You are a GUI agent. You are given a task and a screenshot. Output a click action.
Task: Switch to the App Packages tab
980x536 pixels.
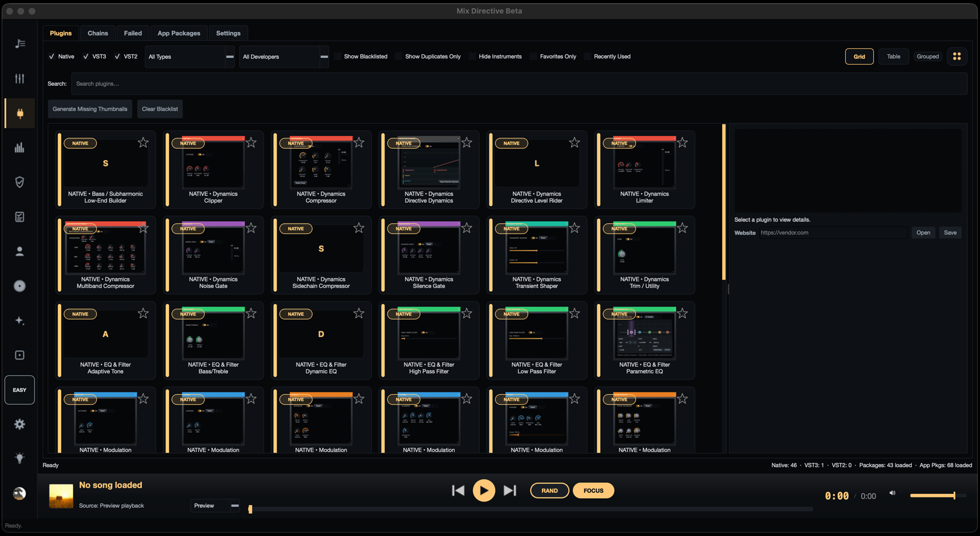point(178,33)
